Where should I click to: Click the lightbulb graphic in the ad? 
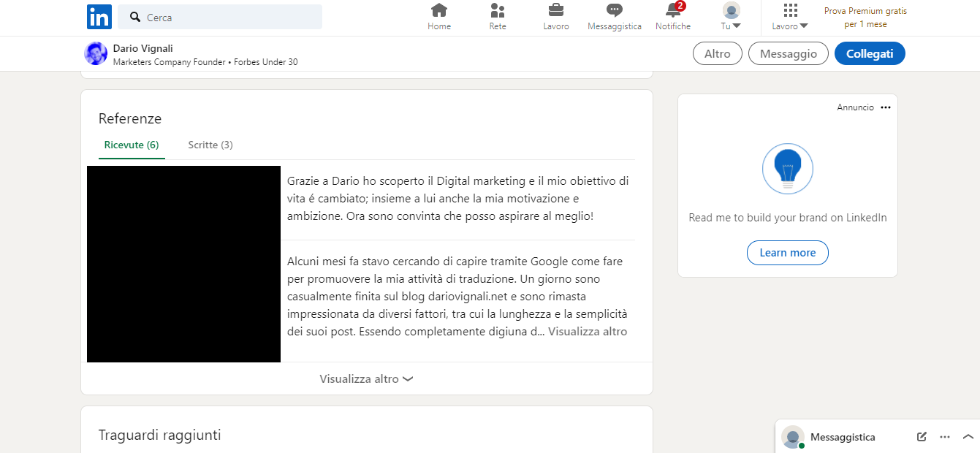click(787, 168)
